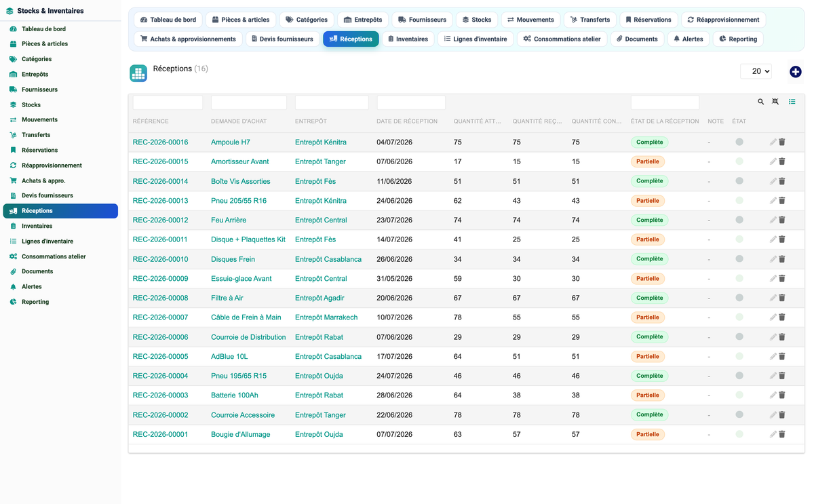Toggle état indicator for REC-2026-00014

click(739, 181)
